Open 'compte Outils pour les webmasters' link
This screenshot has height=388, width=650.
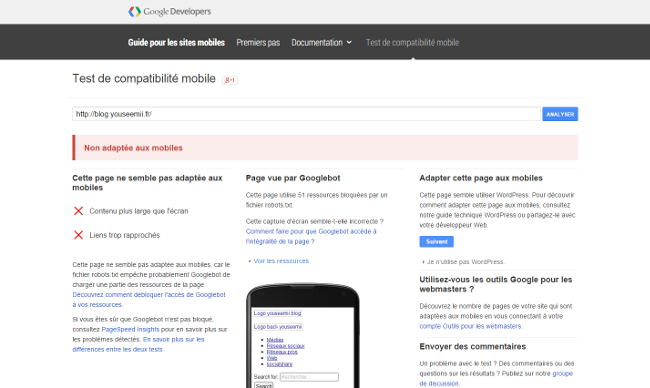tap(471, 326)
